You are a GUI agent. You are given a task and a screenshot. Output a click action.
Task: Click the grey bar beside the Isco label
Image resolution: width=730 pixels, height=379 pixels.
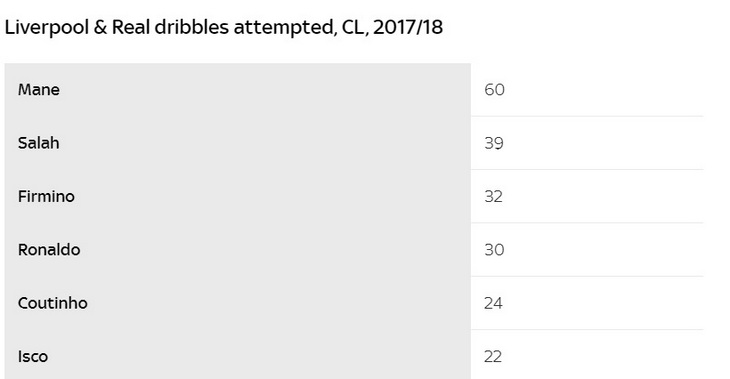237,355
